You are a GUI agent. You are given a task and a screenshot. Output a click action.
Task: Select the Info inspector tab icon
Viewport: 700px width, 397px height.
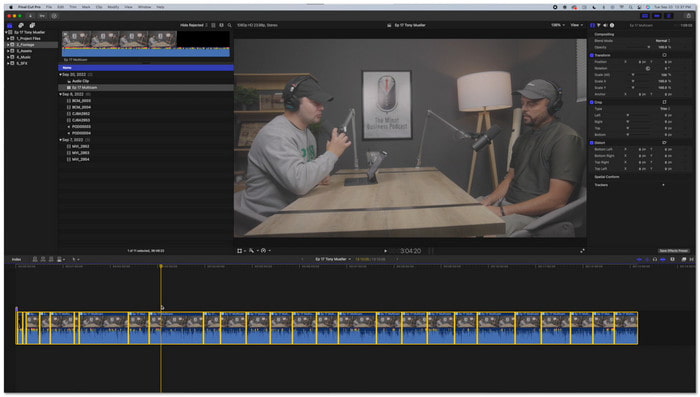pyautogui.click(x=612, y=25)
